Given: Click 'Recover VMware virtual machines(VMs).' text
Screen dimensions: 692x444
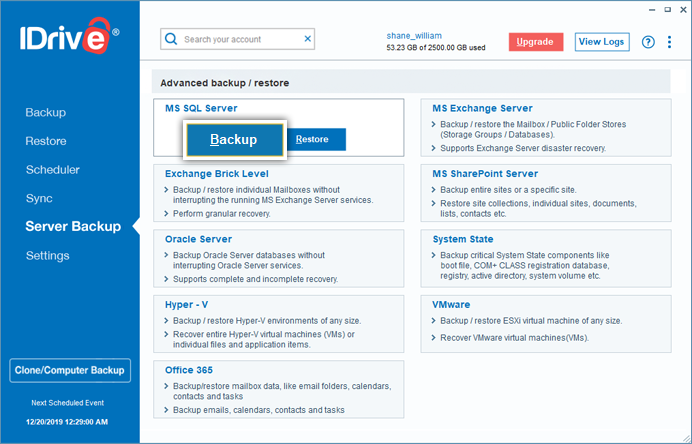Looking at the screenshot, I should (x=515, y=338).
